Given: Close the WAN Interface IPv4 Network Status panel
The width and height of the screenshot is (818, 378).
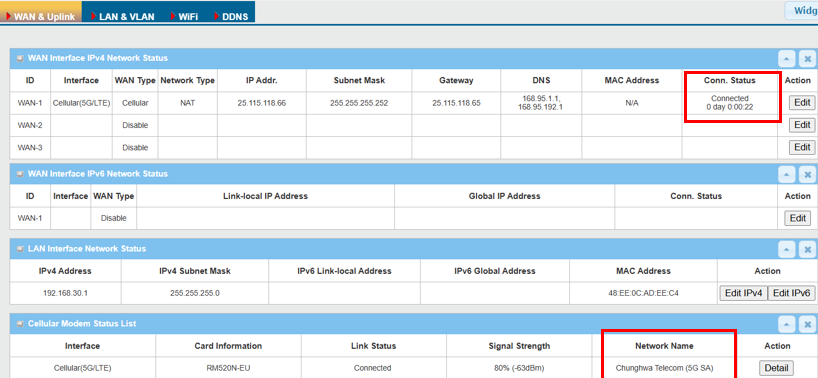Looking at the screenshot, I should coord(807,58).
